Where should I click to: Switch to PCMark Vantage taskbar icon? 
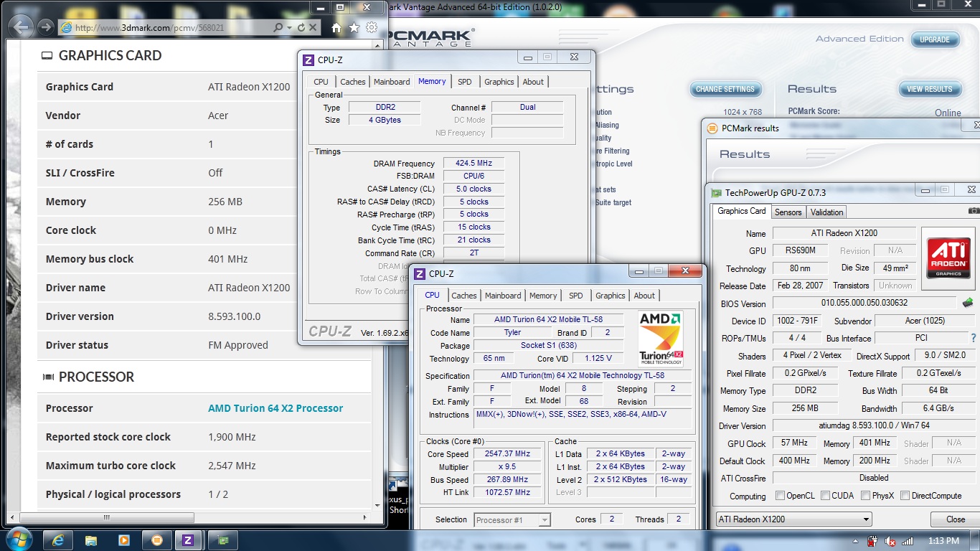pyautogui.click(x=157, y=540)
